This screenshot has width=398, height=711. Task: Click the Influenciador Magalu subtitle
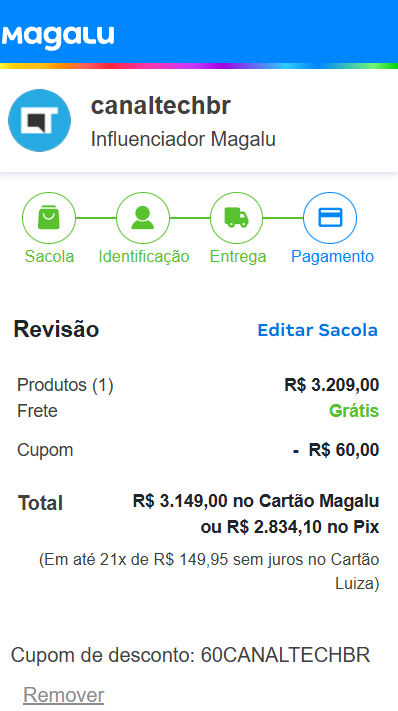pyautogui.click(x=183, y=139)
